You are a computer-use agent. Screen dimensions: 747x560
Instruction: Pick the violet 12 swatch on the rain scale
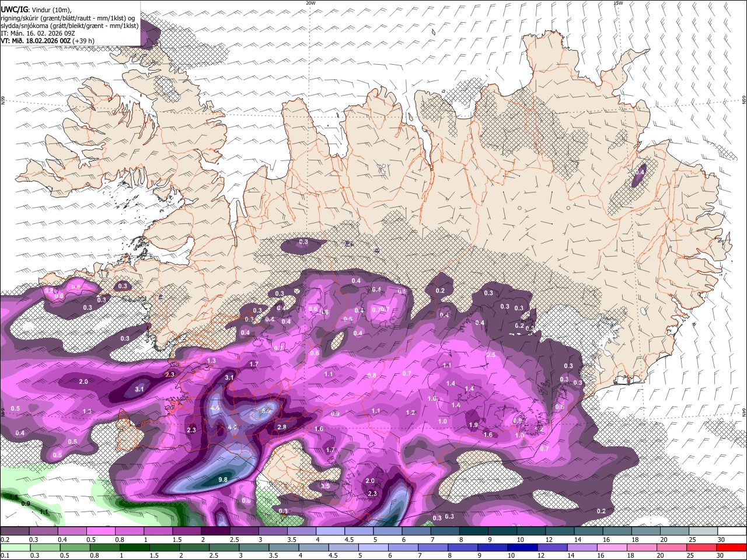coord(553,547)
